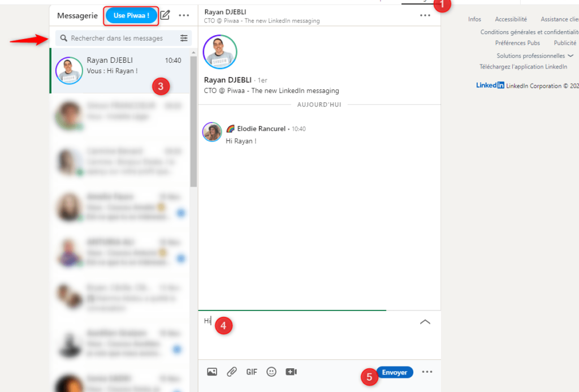
Task: Click the Messagerie heading
Action: coord(77,15)
